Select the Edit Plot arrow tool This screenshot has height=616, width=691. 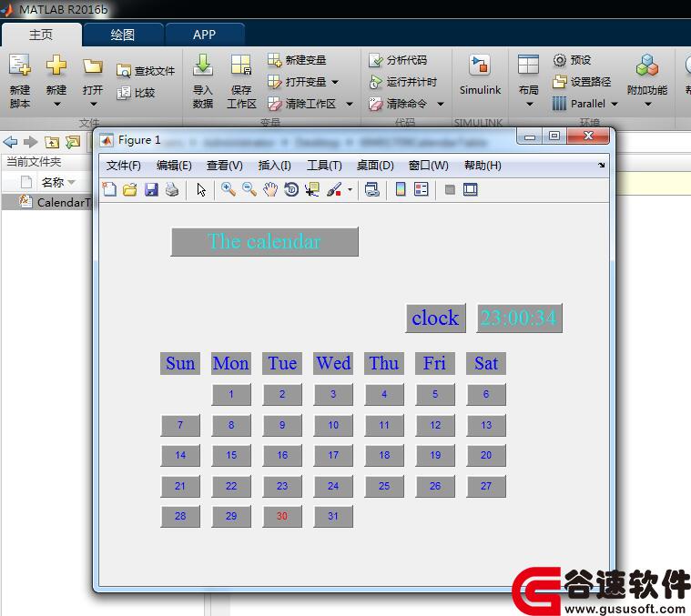pyautogui.click(x=201, y=190)
